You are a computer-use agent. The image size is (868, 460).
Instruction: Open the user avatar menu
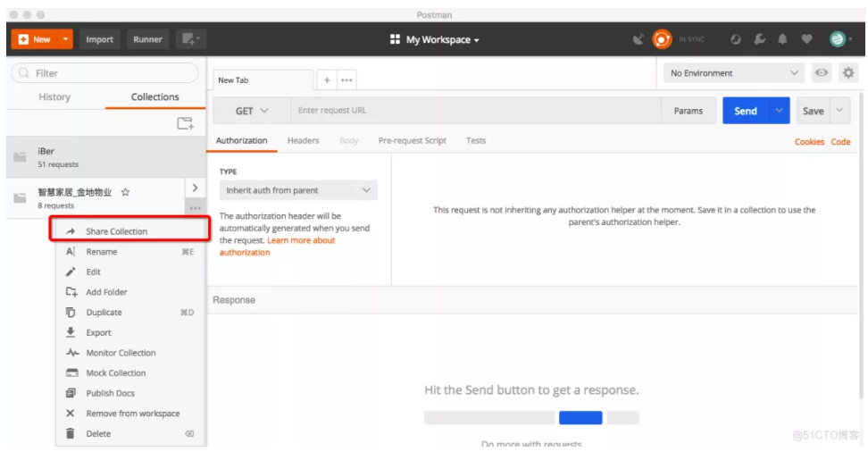tap(840, 39)
